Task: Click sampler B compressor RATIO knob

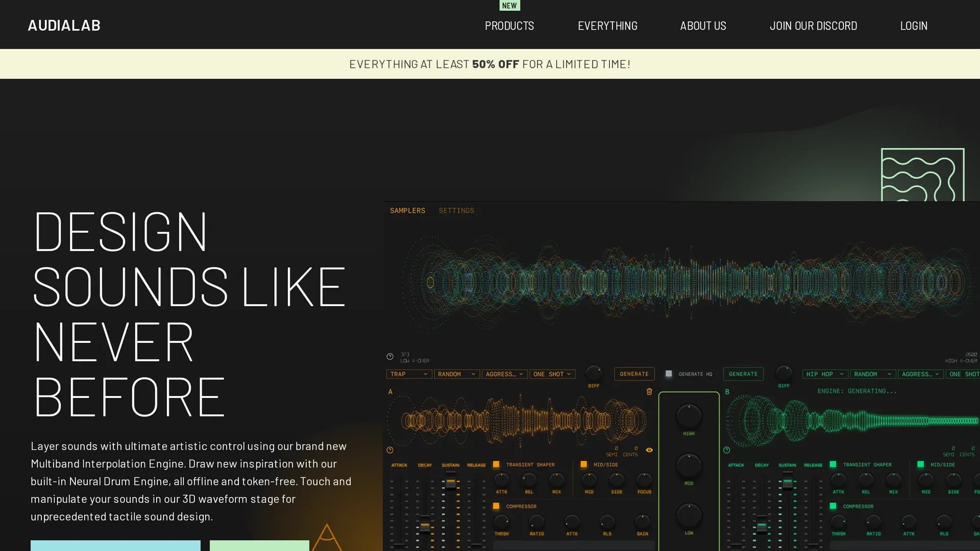Action: click(873, 521)
